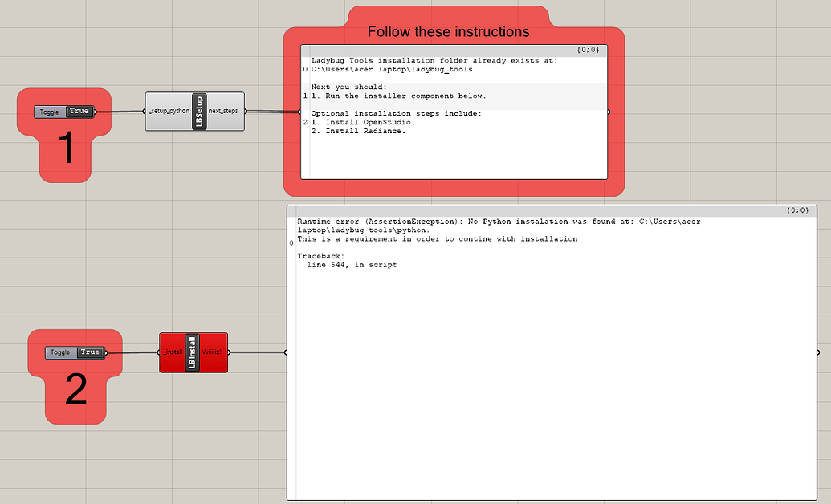The width and height of the screenshot is (831, 504).
Task: Click the Toggle label next to _install
Action: pyautogui.click(x=60, y=352)
